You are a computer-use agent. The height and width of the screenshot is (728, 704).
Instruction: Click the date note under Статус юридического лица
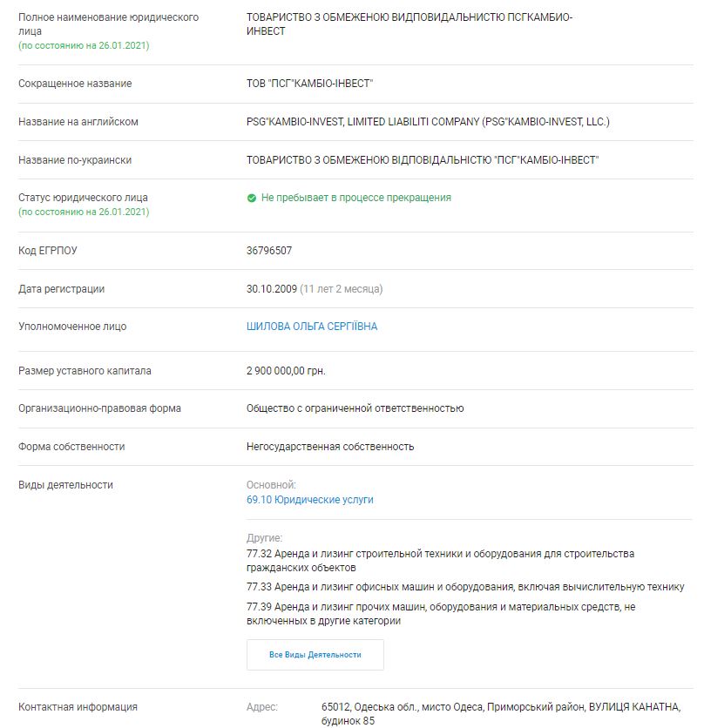[84, 212]
